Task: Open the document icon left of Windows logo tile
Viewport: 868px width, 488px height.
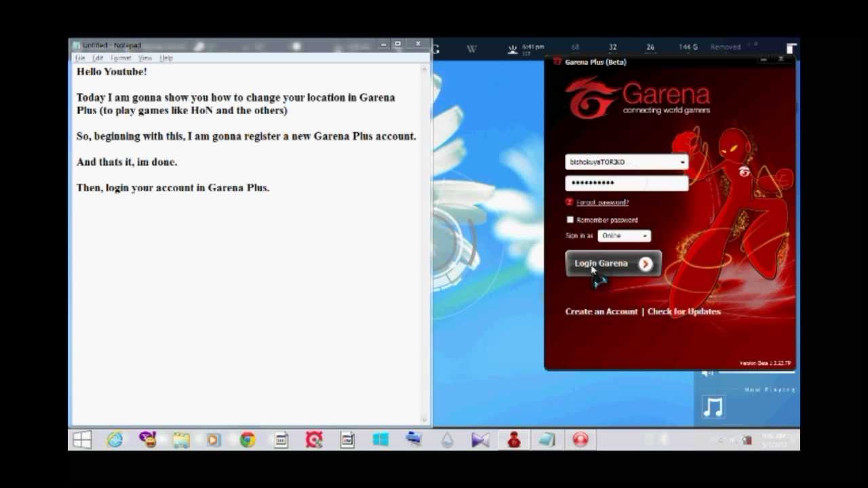Action: 347,441
